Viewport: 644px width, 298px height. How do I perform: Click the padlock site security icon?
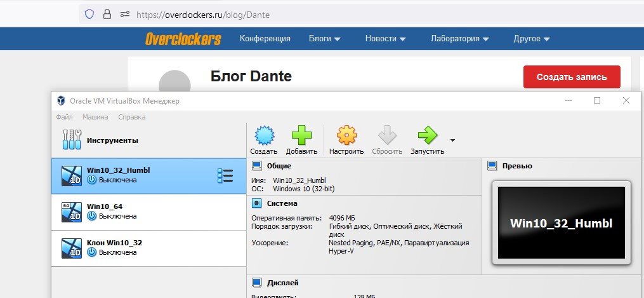107,15
